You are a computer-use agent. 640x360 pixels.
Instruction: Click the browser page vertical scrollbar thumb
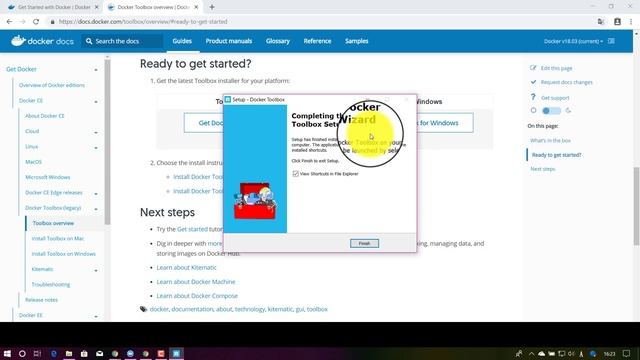[636, 206]
